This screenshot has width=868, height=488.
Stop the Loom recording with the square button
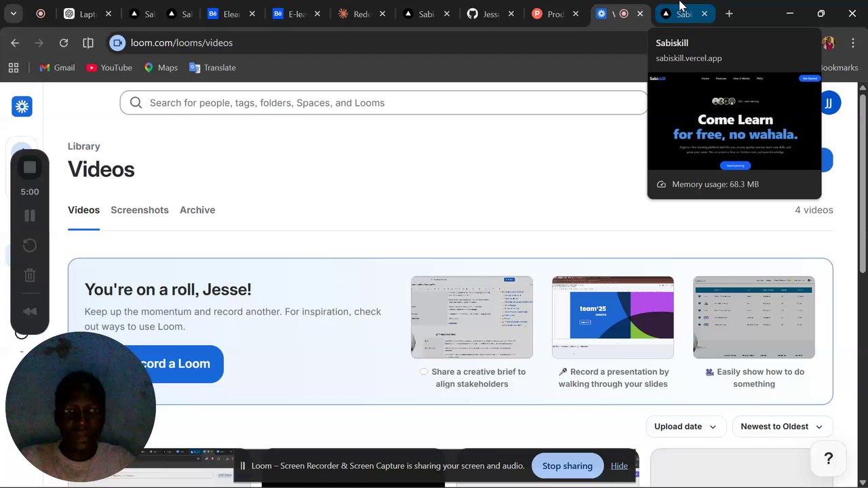(x=30, y=167)
